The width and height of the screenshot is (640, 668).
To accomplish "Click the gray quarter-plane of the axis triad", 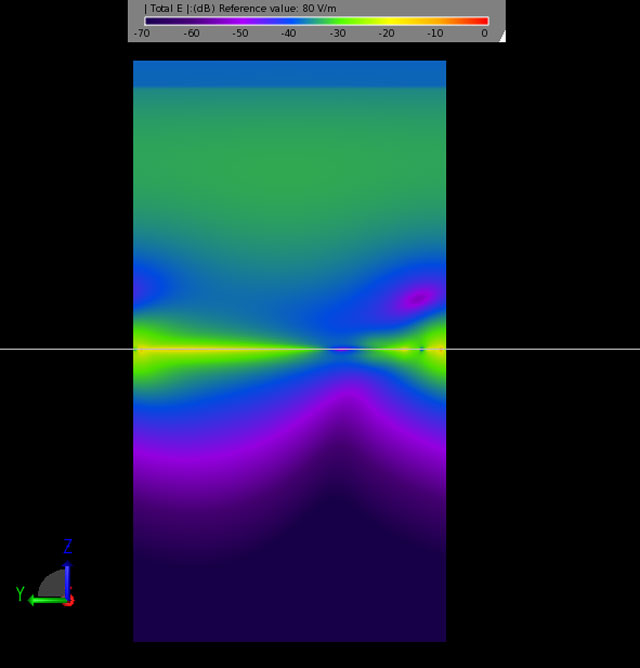I will point(54,586).
